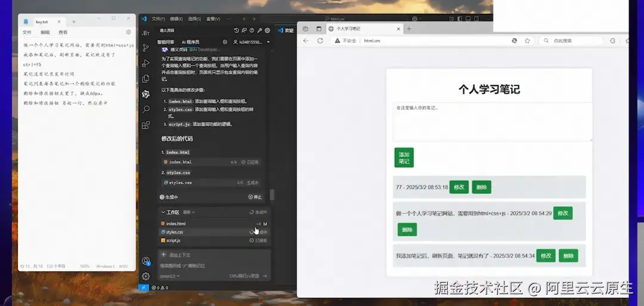Open browser workspaces icon left of the tabs

pyautogui.click(x=305, y=29)
